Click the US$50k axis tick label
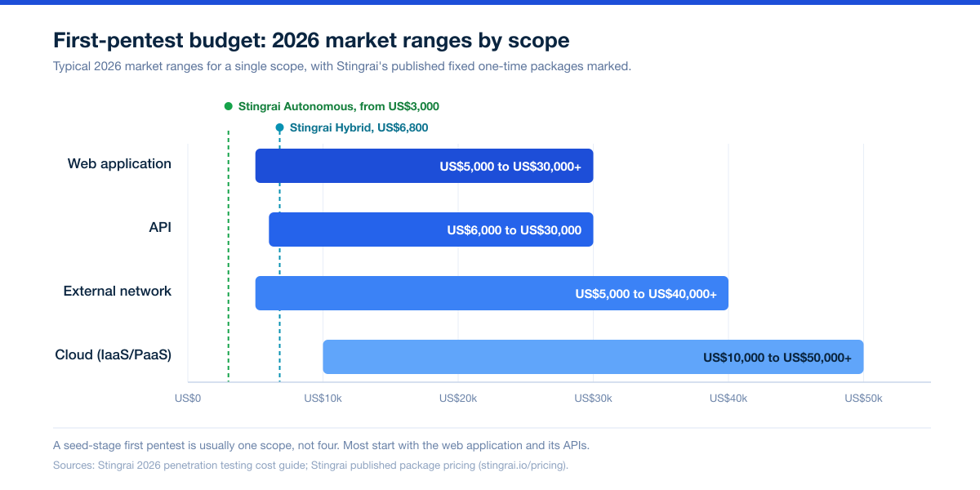 point(863,398)
